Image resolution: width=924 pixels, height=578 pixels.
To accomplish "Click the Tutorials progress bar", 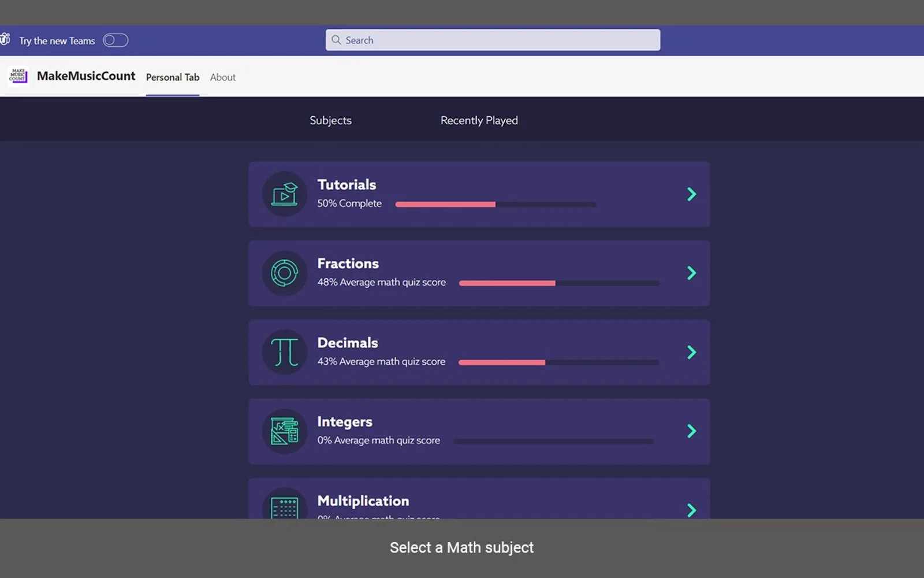I will click(x=495, y=204).
